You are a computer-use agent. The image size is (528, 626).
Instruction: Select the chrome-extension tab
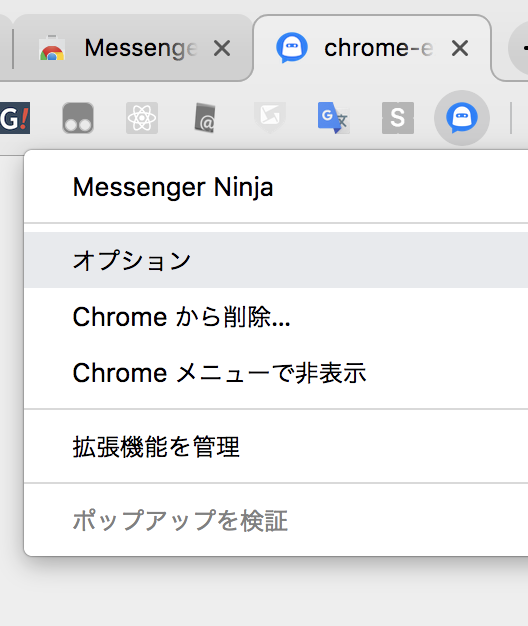(372, 48)
